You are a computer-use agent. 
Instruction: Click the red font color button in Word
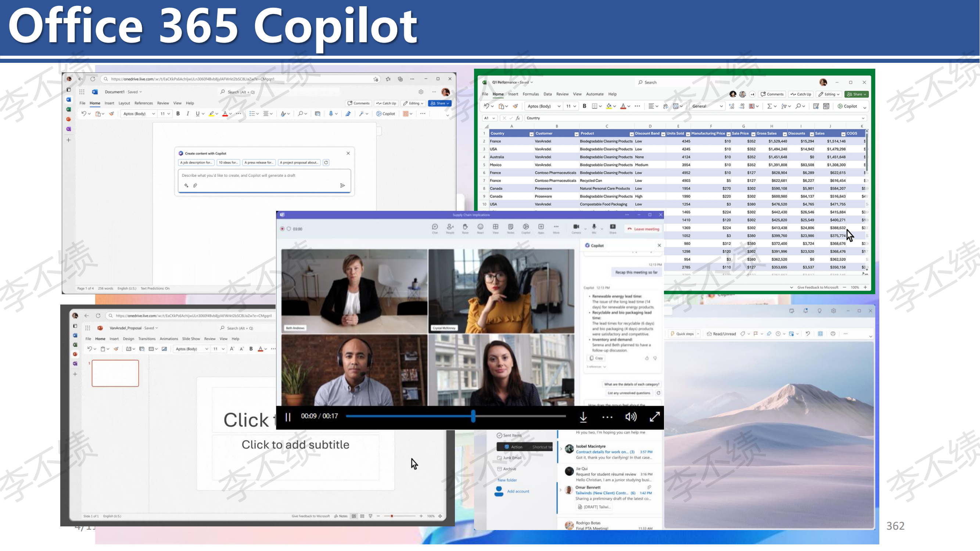click(225, 114)
